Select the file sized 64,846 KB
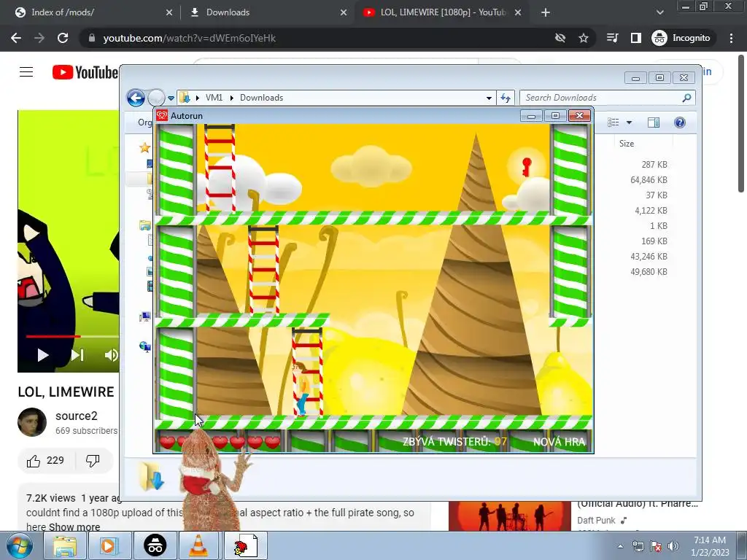 649,180
